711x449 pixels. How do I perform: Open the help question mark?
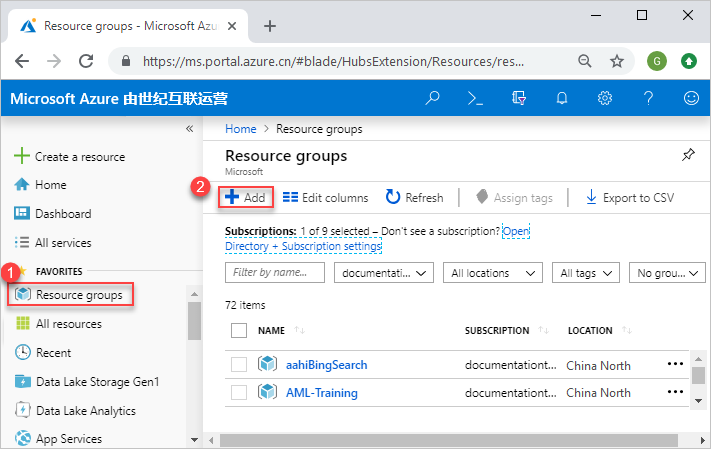point(648,98)
